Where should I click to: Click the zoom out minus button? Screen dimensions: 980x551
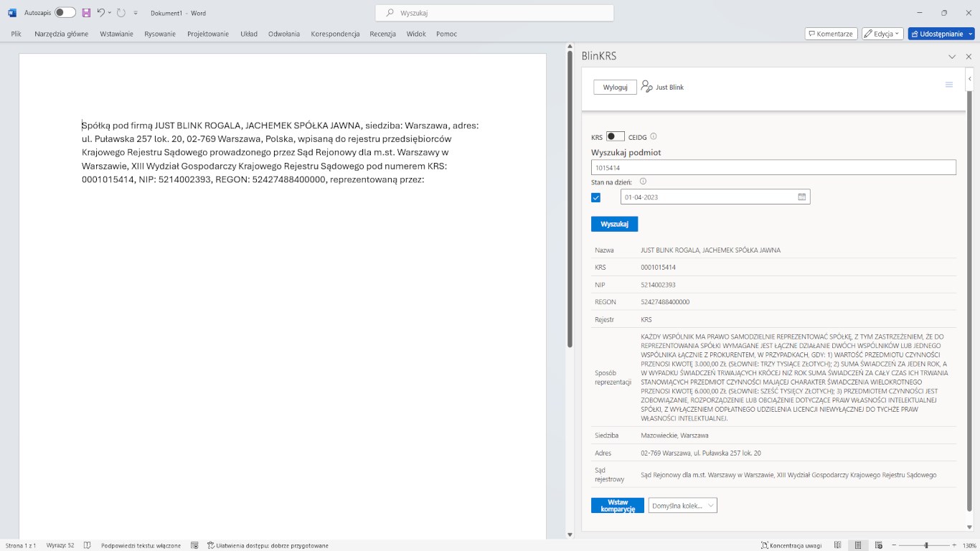892,545
